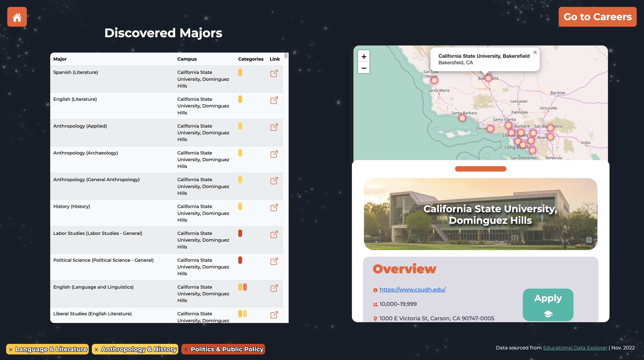Click the info icon beside csudh.edu link
The image size is (644, 360).
click(x=375, y=290)
